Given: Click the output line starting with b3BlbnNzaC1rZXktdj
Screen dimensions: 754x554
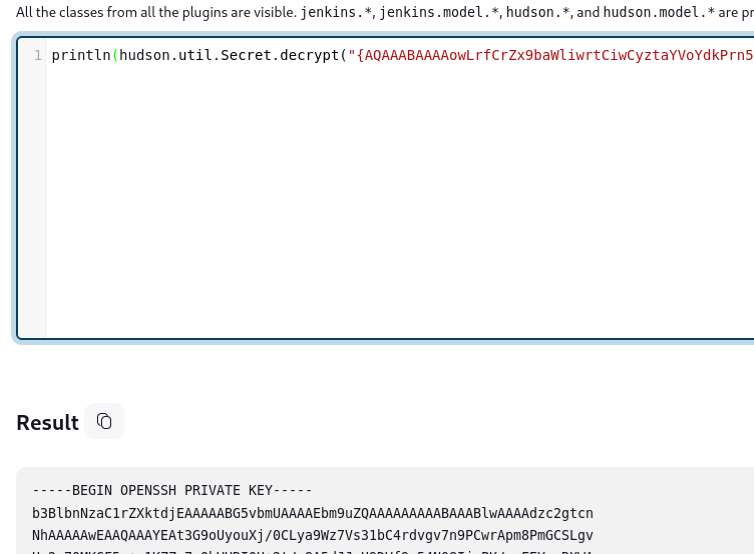Looking at the screenshot, I should point(313,513).
